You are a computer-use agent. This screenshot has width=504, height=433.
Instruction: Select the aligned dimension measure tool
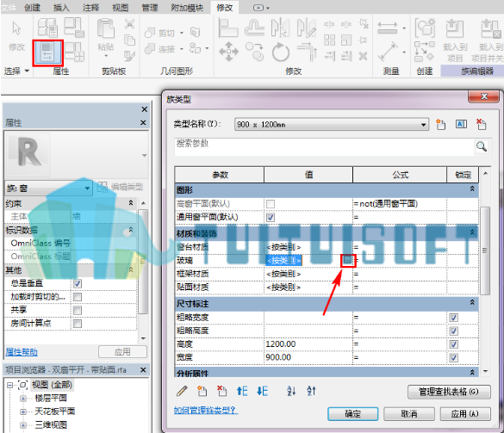coord(388,28)
